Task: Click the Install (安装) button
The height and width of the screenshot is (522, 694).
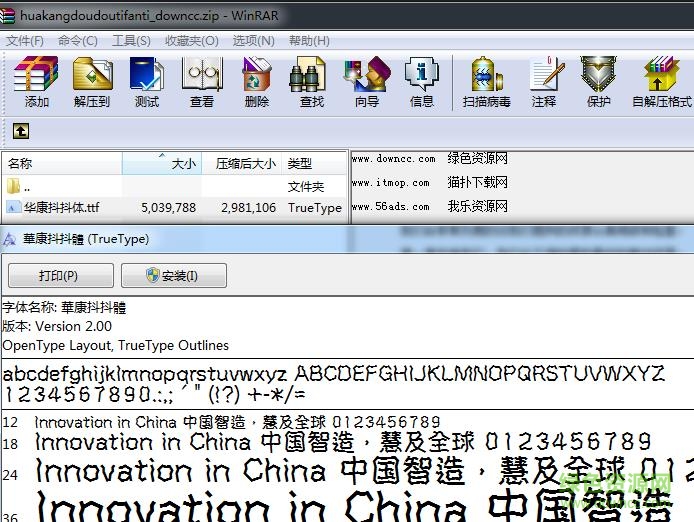Action: pos(174,275)
